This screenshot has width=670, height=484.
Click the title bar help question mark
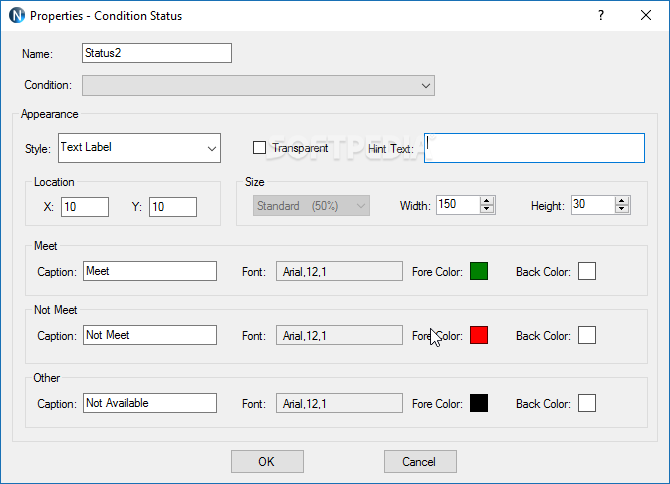point(601,16)
